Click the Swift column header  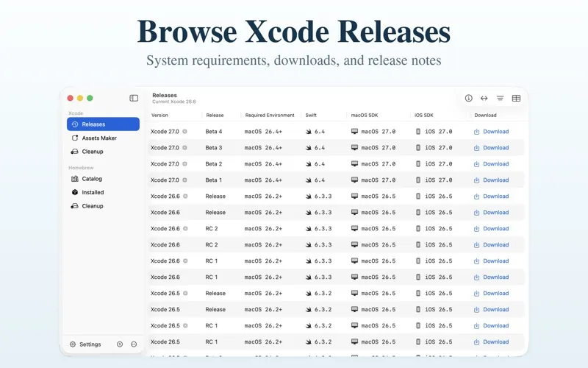[311, 116]
